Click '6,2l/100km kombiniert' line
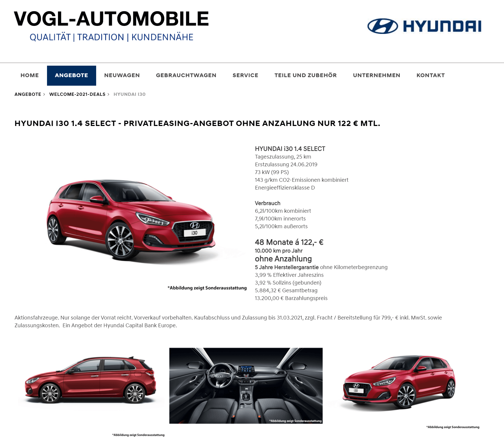504x442 pixels. click(x=283, y=211)
